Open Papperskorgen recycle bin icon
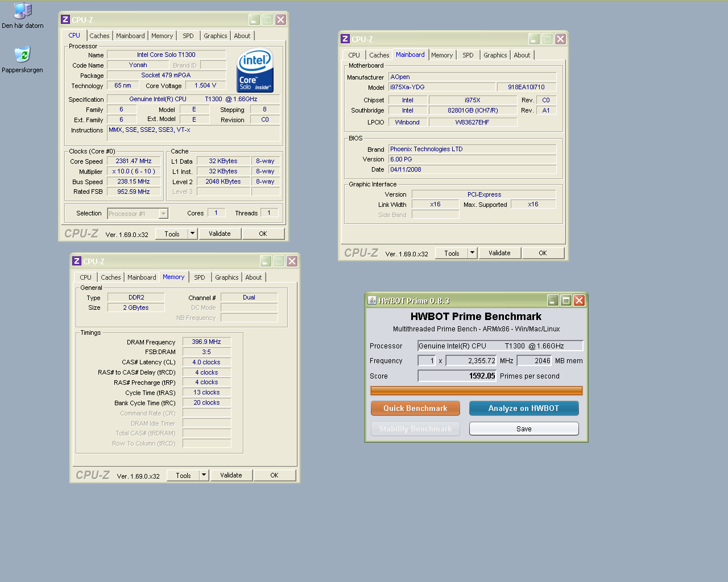The image size is (728, 582). tap(23, 59)
